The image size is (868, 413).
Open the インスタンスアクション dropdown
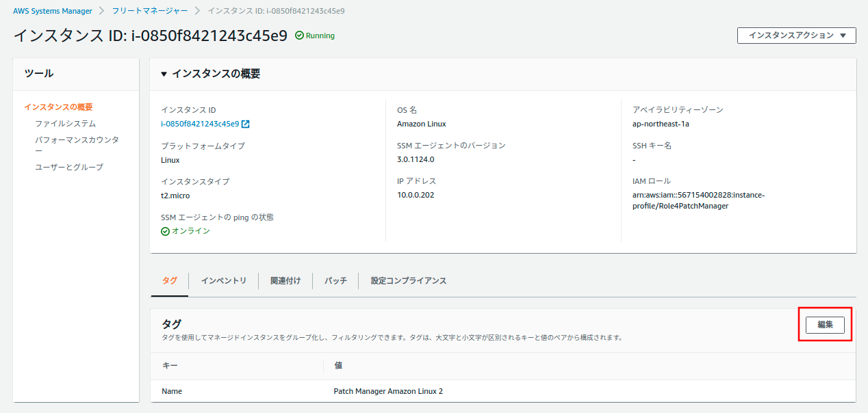[x=796, y=36]
